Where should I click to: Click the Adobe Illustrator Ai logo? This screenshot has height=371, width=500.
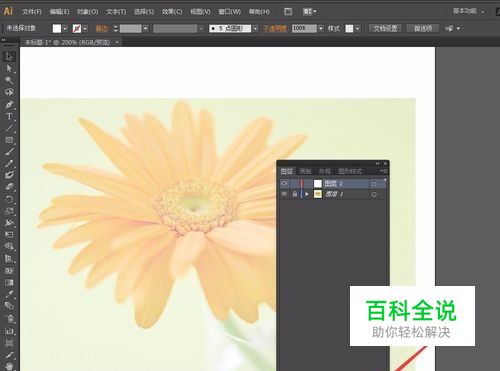8,11
